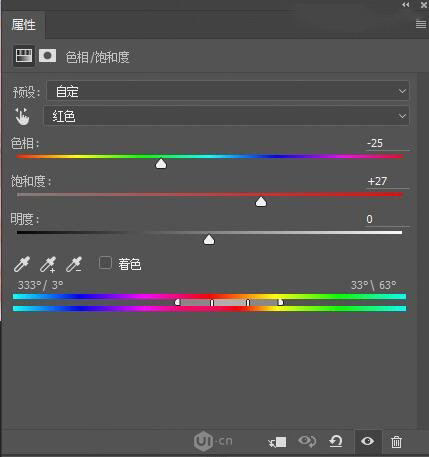Select the layer mask icon
This screenshot has height=457, width=429.
coord(47,56)
